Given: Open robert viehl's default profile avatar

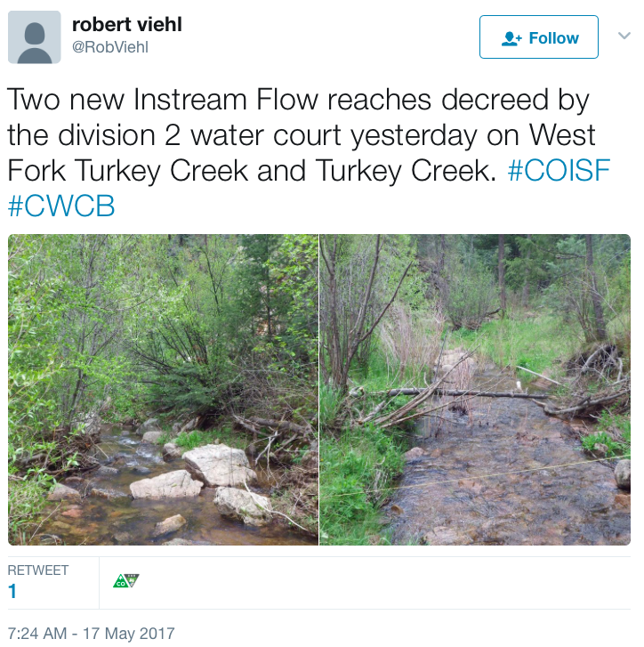Looking at the screenshot, I should point(35,37).
